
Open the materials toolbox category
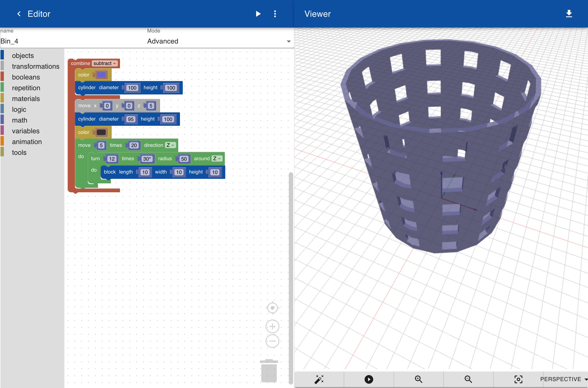[26, 99]
